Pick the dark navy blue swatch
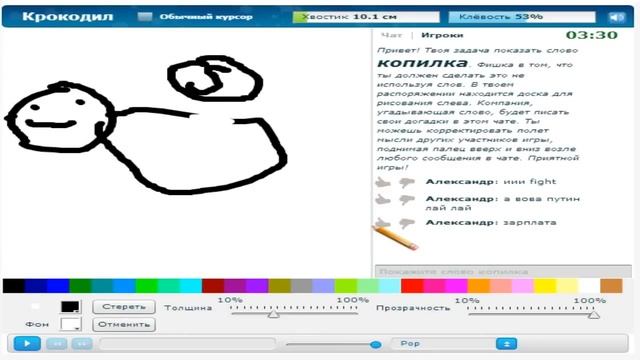This screenshot has width=640, height=360. coord(36,286)
